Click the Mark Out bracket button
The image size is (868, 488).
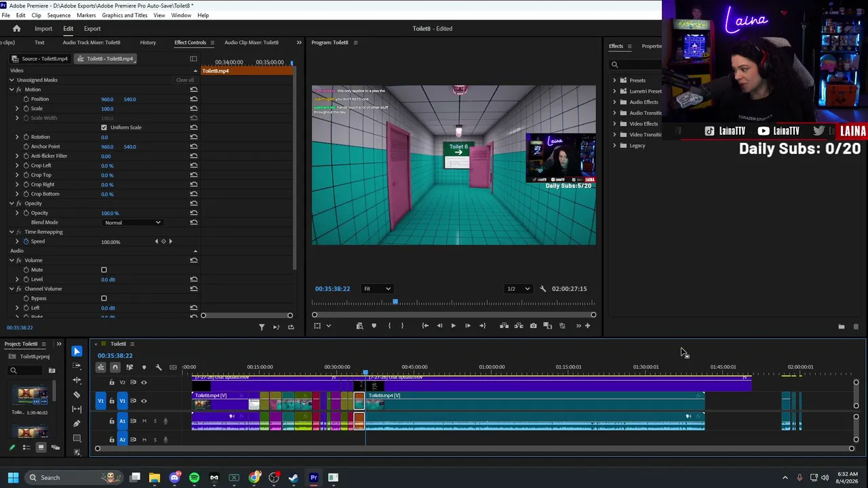point(402,326)
